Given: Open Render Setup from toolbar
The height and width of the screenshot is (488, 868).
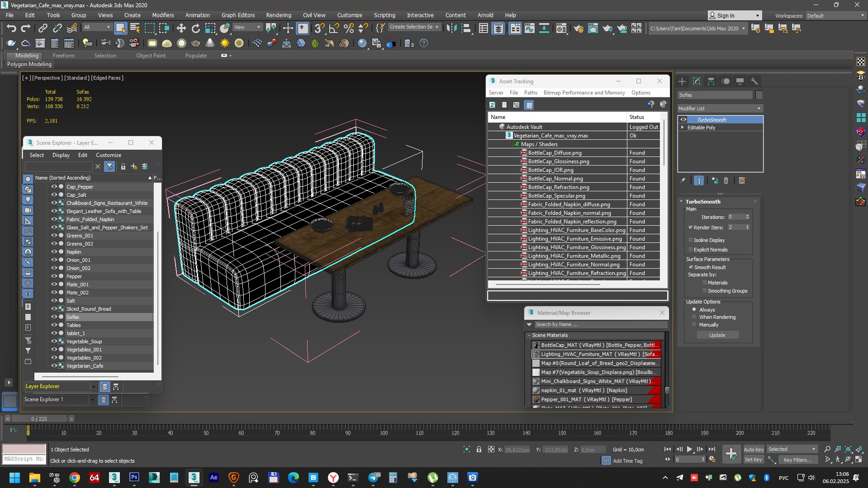Looking at the screenshot, I should pyautogui.click(x=578, y=28).
